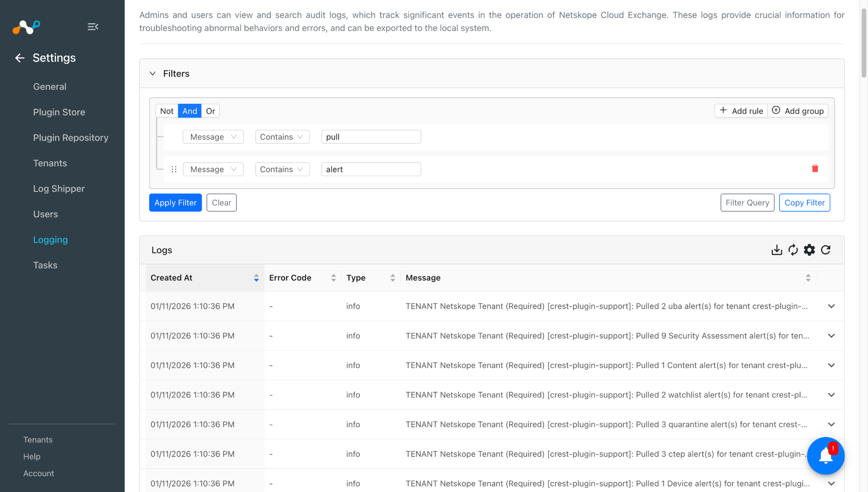This screenshot has height=492, width=868.
Task: Open Users settings
Action: click(x=45, y=214)
